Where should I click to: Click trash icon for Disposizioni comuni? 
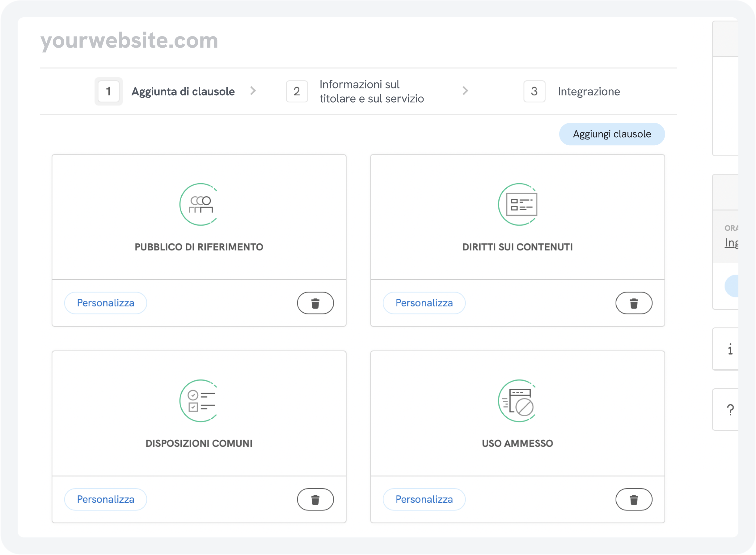coord(315,499)
